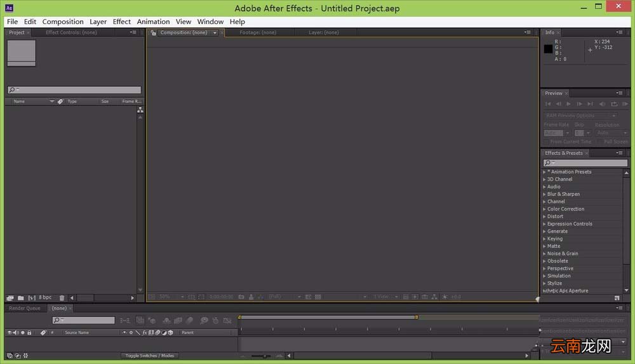The height and width of the screenshot is (364, 635).
Task: Create a new composition from Project panel footer
Action: click(32, 298)
